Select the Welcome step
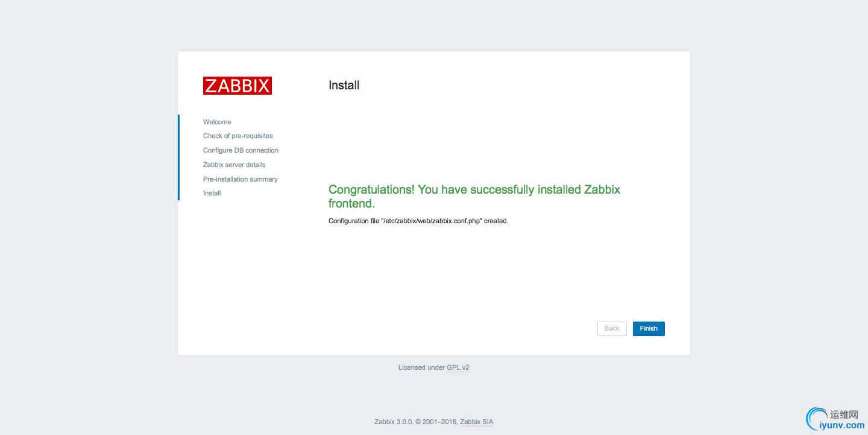 tap(217, 122)
